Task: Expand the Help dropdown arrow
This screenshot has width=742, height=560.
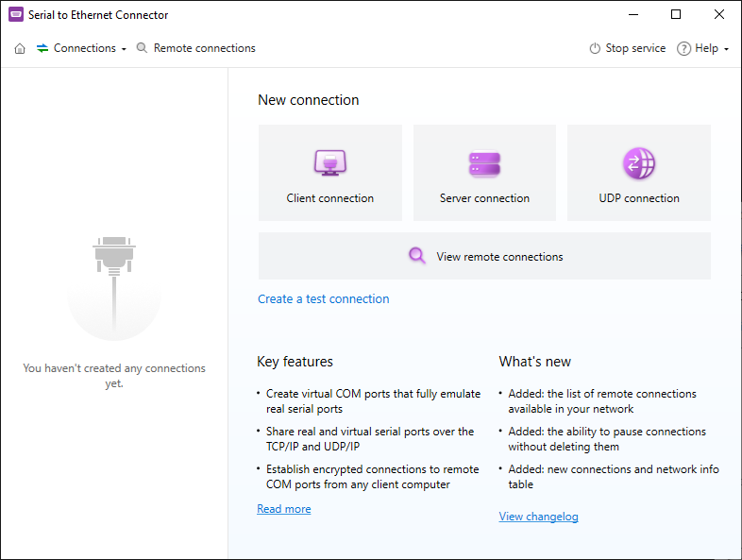Action: [x=726, y=49]
